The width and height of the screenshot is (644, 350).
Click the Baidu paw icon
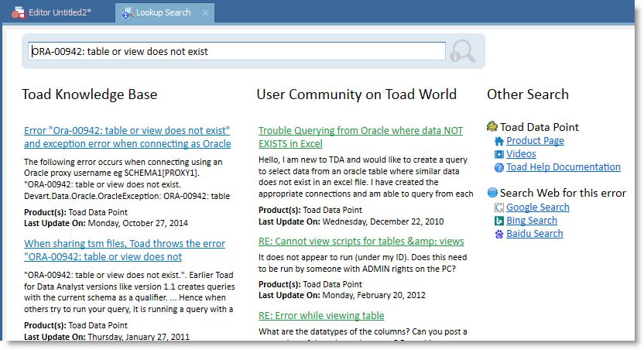[x=499, y=234]
